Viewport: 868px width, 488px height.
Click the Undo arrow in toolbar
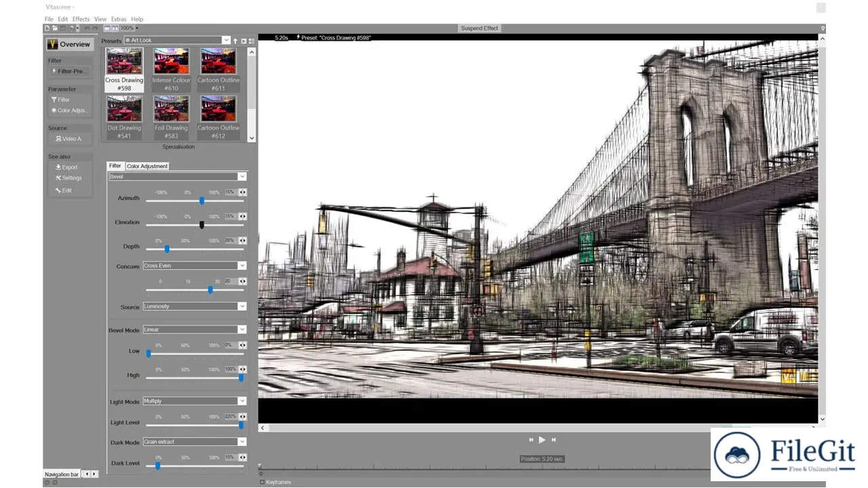coord(87,28)
